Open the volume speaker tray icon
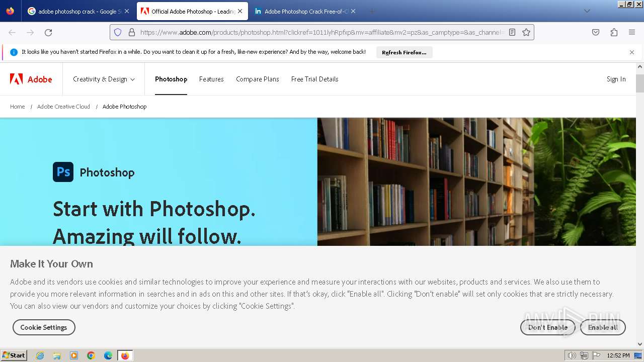 pyautogui.click(x=572, y=355)
